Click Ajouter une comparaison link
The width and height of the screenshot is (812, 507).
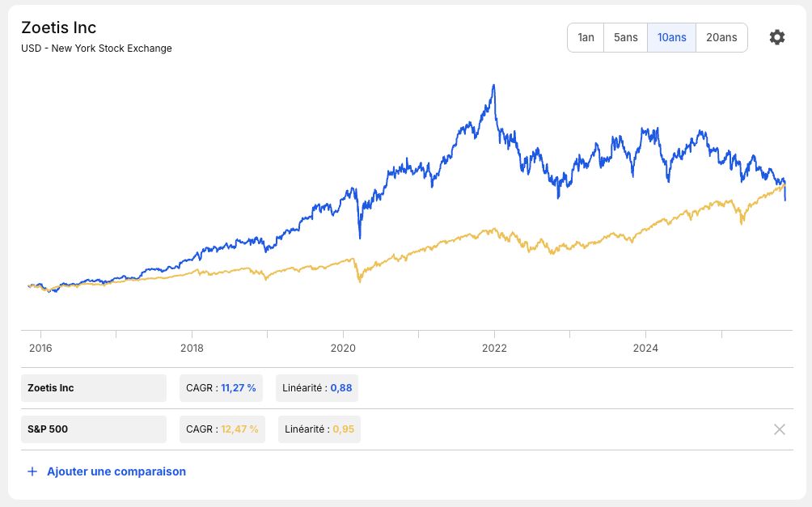(116, 471)
